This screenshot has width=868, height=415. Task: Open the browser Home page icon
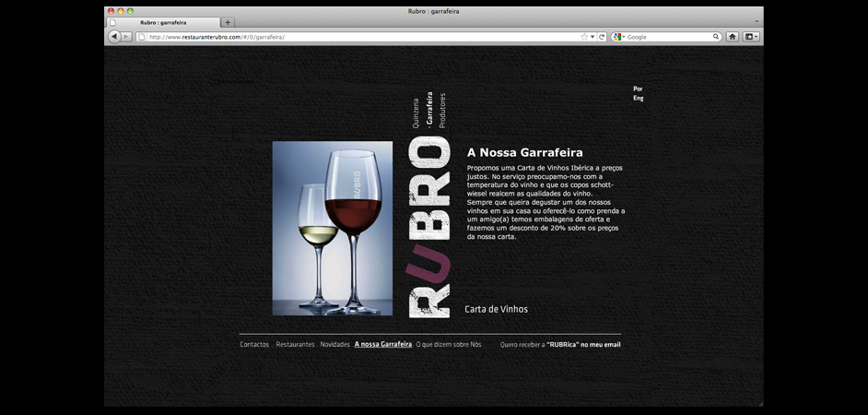click(x=733, y=37)
